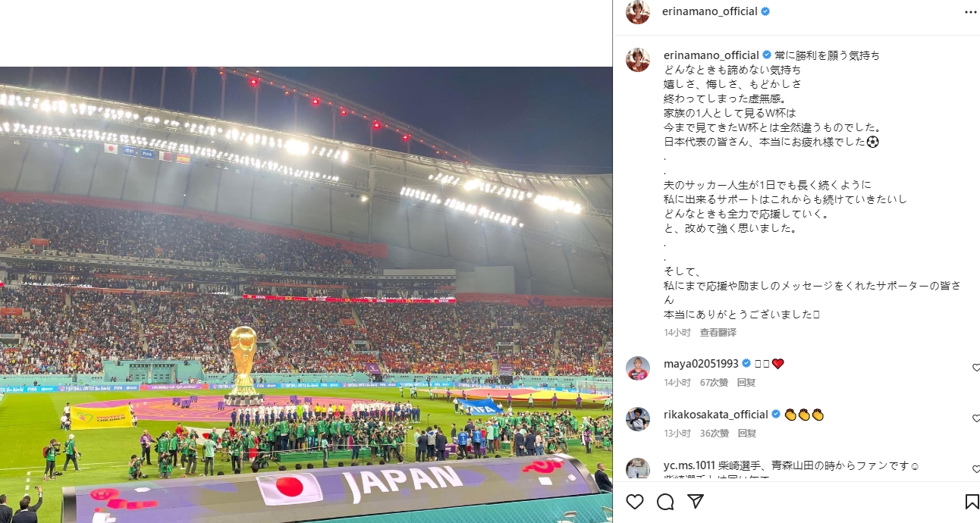The image size is (980, 523).
Task: Like yc.ms.1011's comment
Action: click(x=976, y=469)
